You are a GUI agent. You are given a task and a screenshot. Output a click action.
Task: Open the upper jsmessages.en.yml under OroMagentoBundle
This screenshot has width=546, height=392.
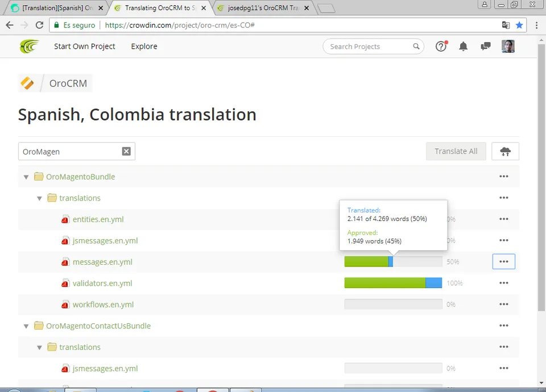point(105,241)
